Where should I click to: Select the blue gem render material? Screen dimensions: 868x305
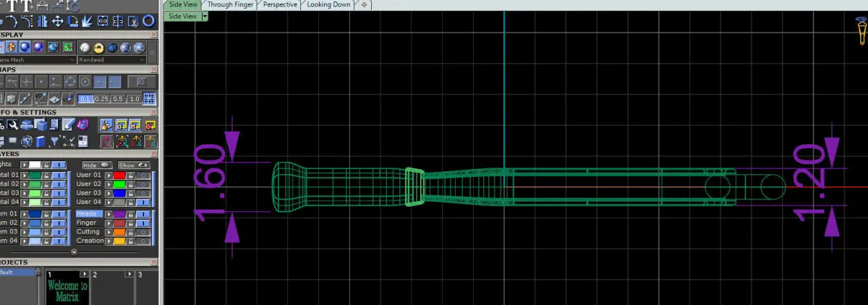112,48
